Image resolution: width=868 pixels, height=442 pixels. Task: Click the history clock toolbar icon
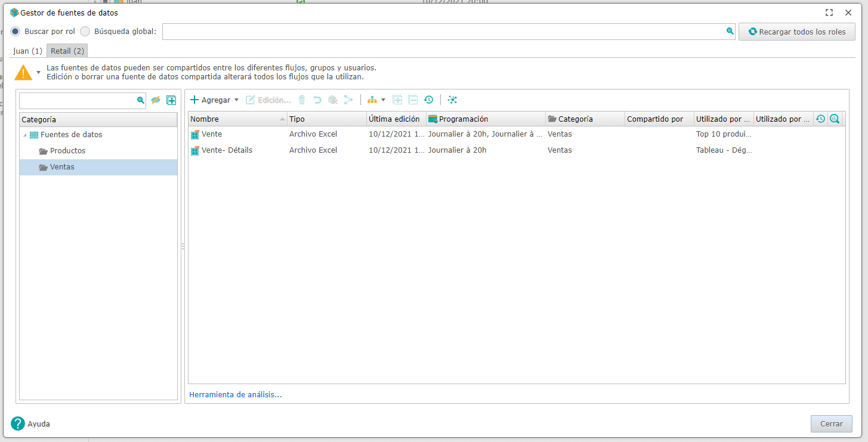pos(428,100)
